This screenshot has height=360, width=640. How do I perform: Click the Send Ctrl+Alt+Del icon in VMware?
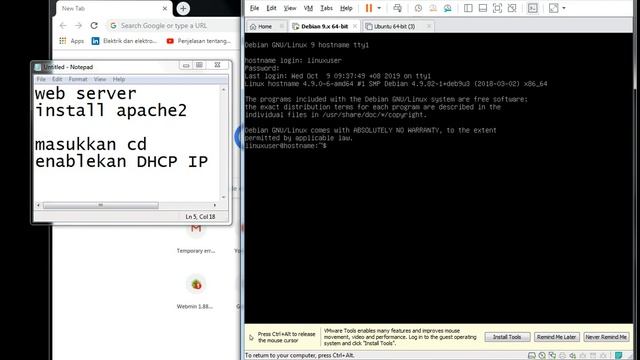coord(397,8)
